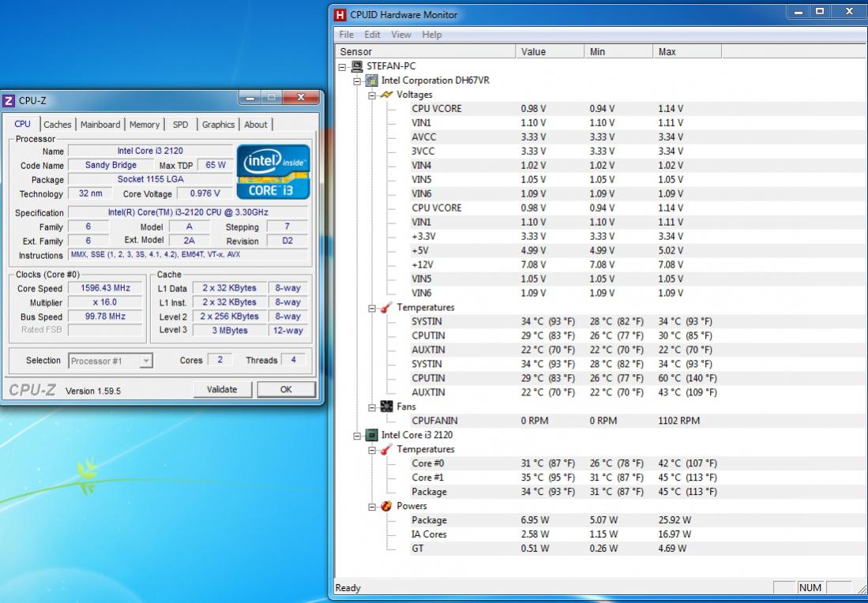Open the File menu in Hardware Monitor
Viewport: 868px width, 603px height.
pos(347,34)
